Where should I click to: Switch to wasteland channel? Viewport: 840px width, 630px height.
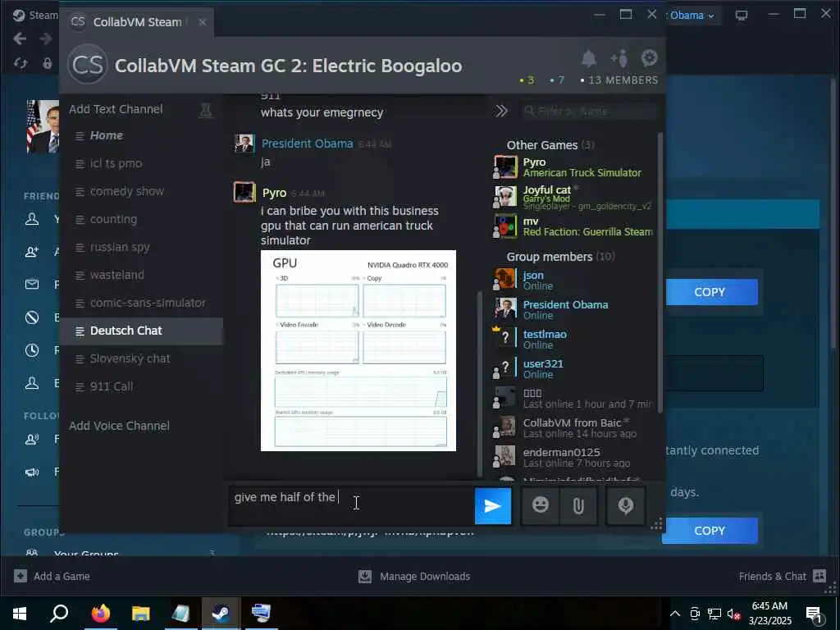coord(141,275)
